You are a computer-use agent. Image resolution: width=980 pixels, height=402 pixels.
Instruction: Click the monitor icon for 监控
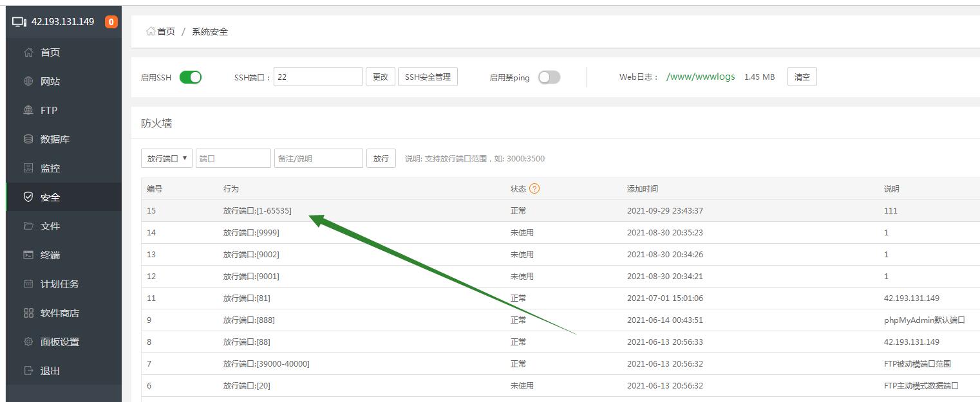point(28,169)
